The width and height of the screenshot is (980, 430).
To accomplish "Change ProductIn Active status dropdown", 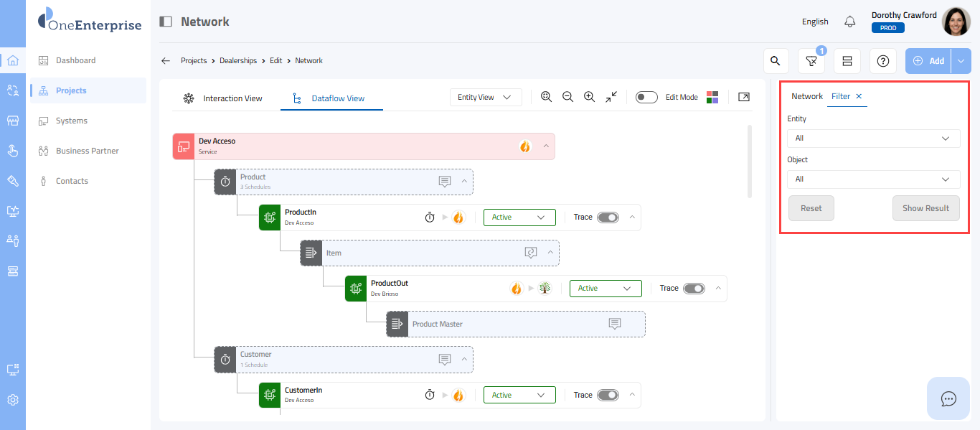I will click(x=519, y=218).
